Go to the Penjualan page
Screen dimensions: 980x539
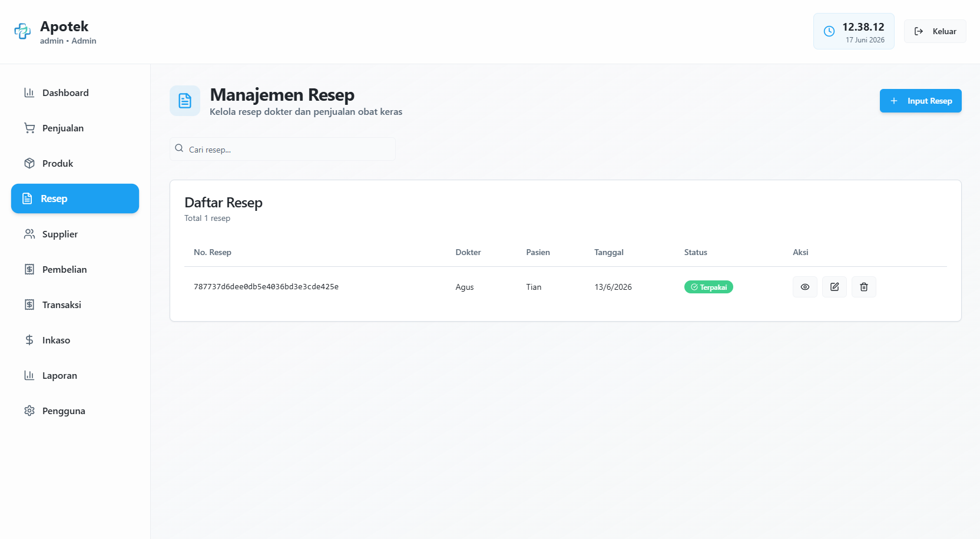75,128
